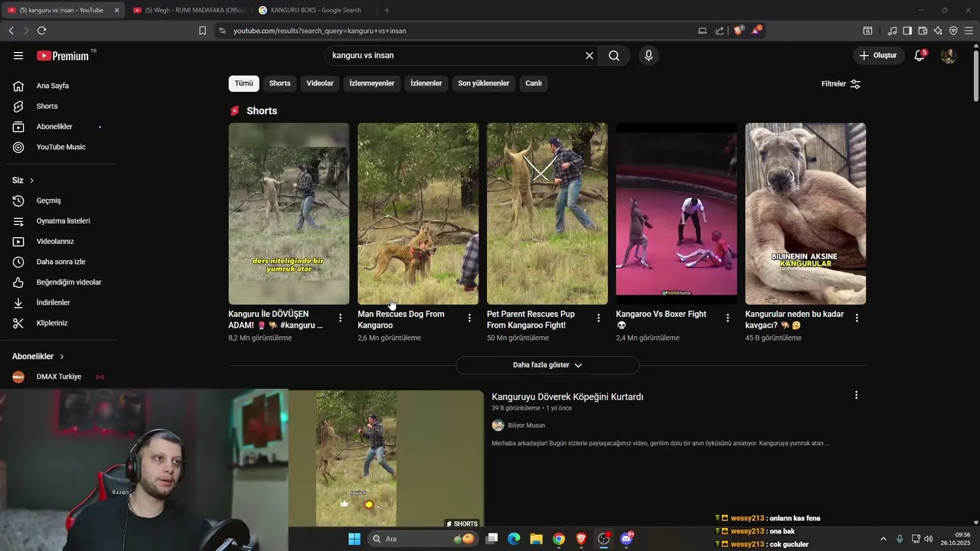Select the İzlenmeyenler filter chip
Screen dimensions: 980x551
(372, 83)
